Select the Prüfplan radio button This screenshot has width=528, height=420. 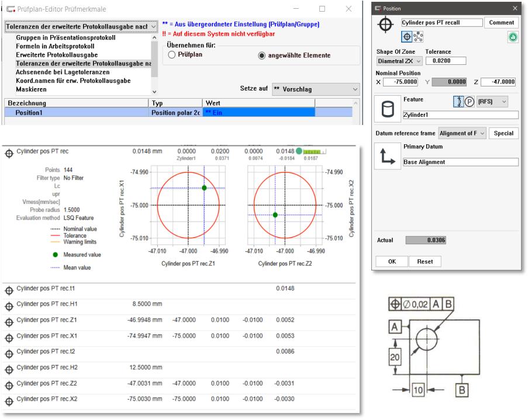click(172, 55)
